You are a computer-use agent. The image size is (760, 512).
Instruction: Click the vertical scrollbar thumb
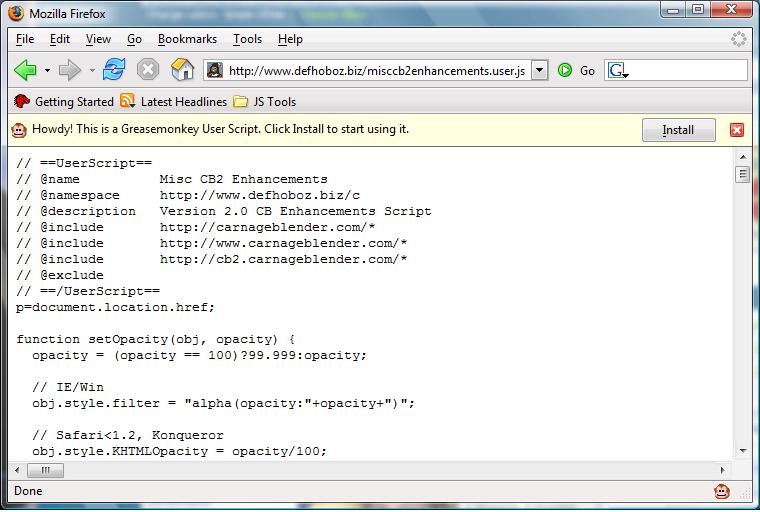(x=743, y=174)
